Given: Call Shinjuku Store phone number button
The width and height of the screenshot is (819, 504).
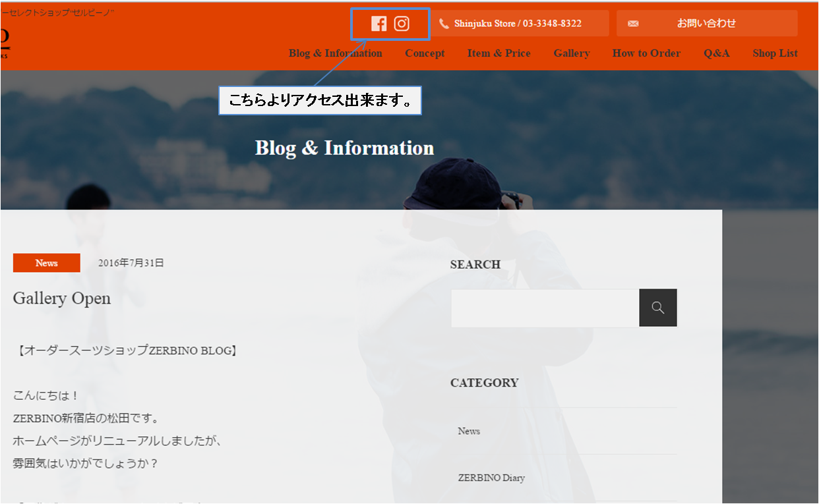Looking at the screenshot, I should pos(520,24).
